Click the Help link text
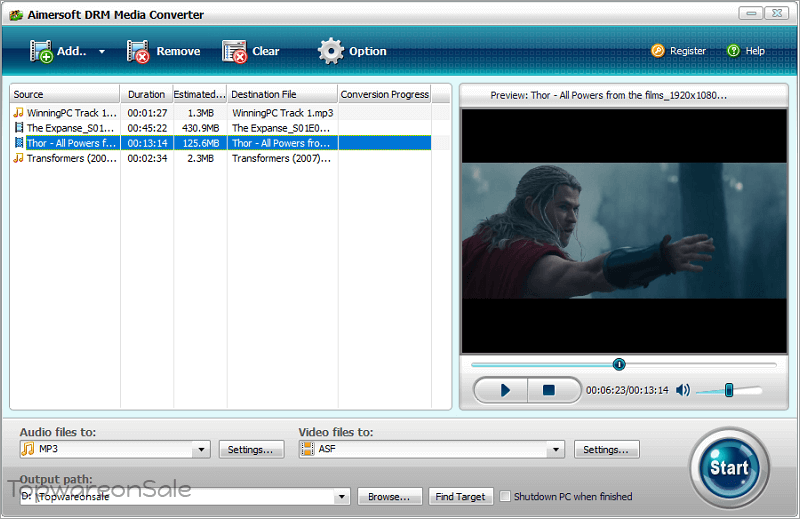 755,51
